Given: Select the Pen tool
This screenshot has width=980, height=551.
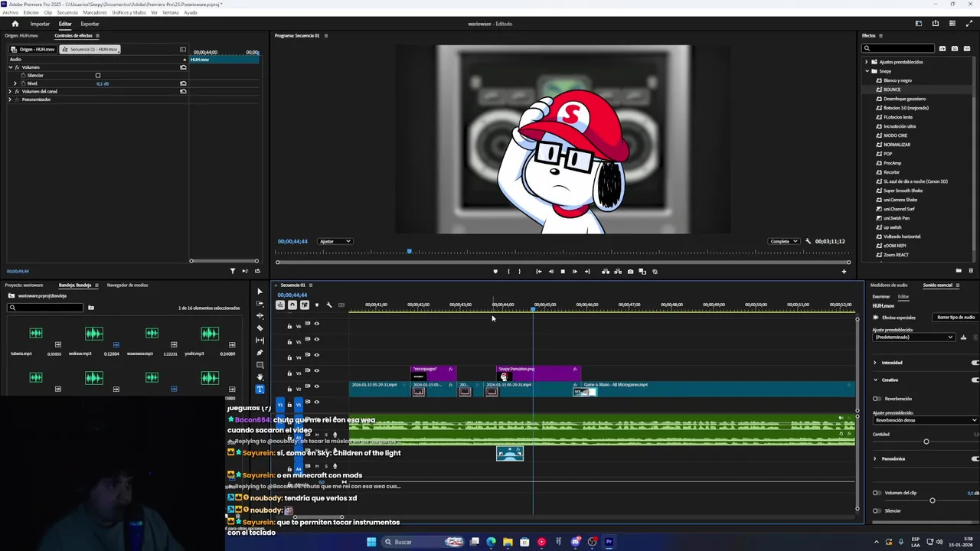Looking at the screenshot, I should [x=260, y=353].
